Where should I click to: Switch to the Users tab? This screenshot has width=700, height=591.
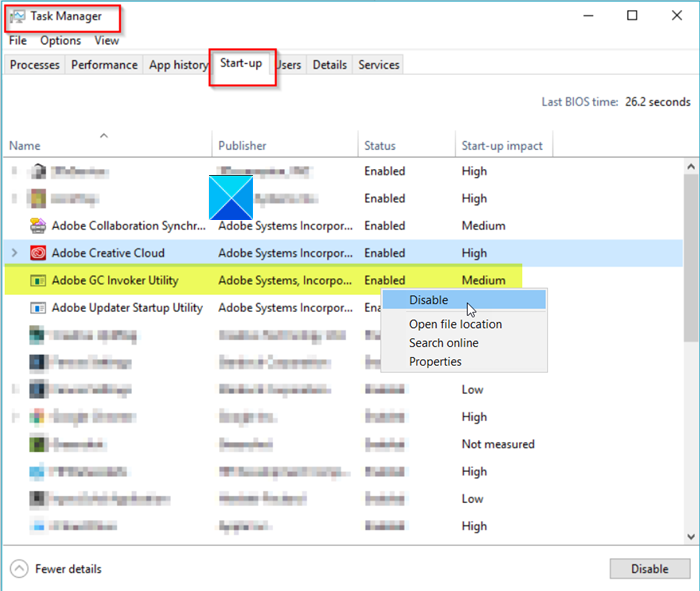tap(289, 65)
